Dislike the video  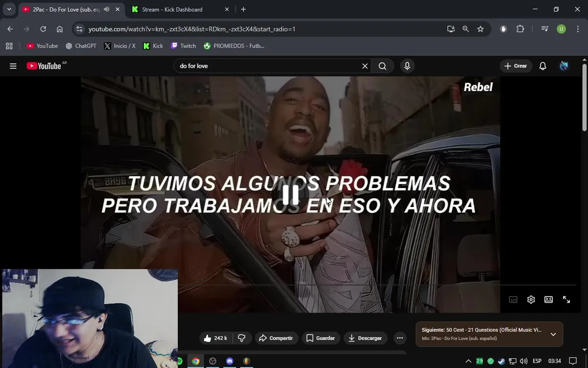point(241,338)
